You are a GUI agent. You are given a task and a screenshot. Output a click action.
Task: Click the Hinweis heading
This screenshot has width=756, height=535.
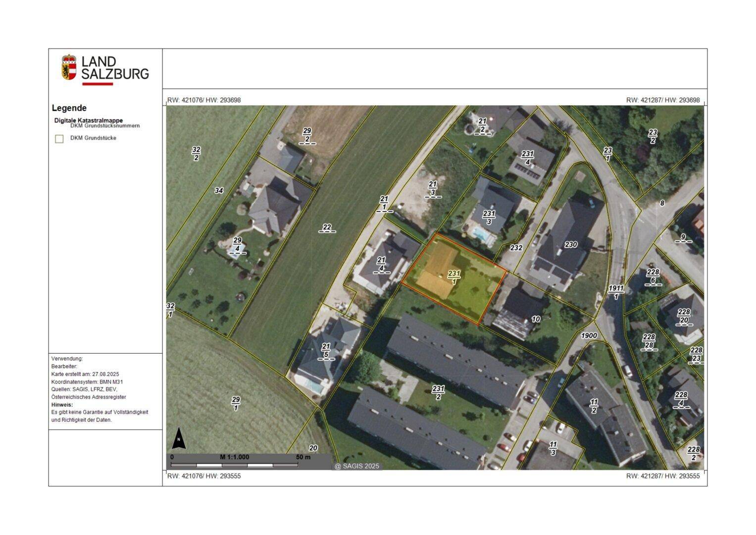tap(62, 405)
